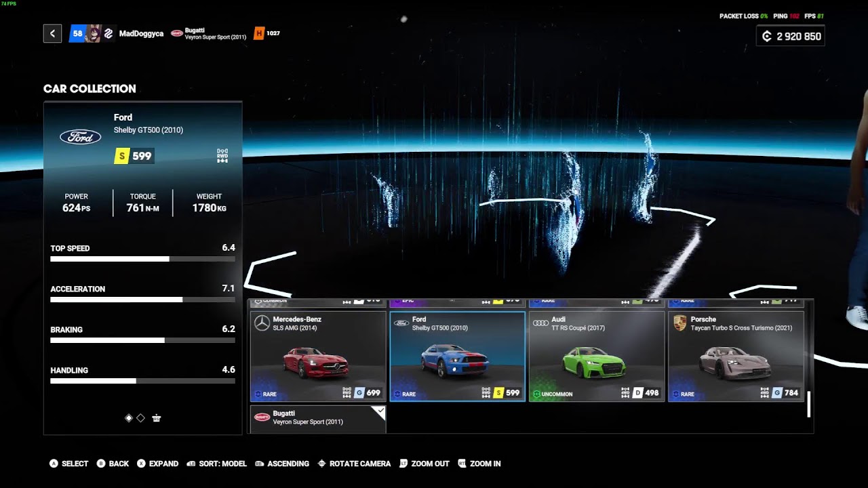Select the Ford Shelby GT500 card
The image size is (868, 488).
(458, 357)
